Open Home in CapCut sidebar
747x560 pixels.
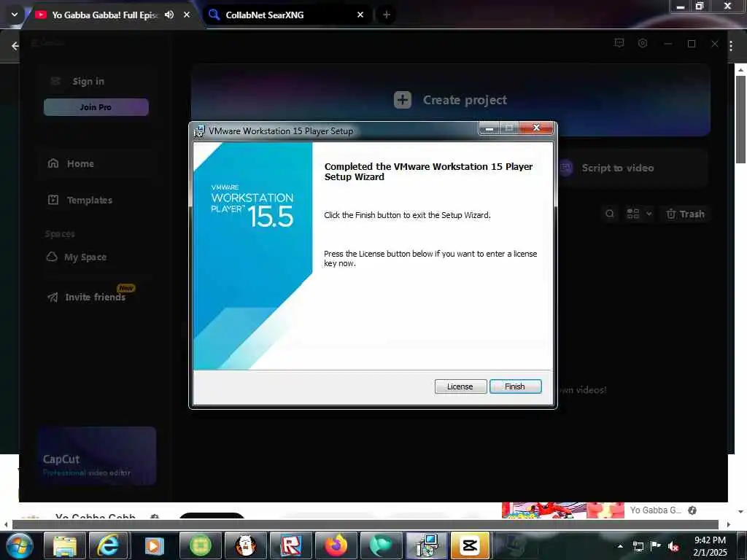(80, 164)
